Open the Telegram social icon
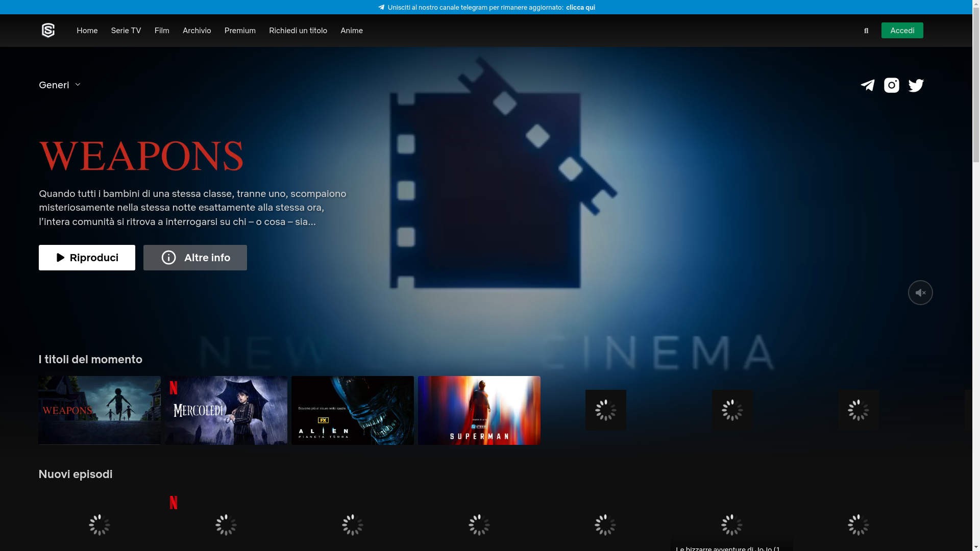Screen dimensions: 980x551 [868, 85]
